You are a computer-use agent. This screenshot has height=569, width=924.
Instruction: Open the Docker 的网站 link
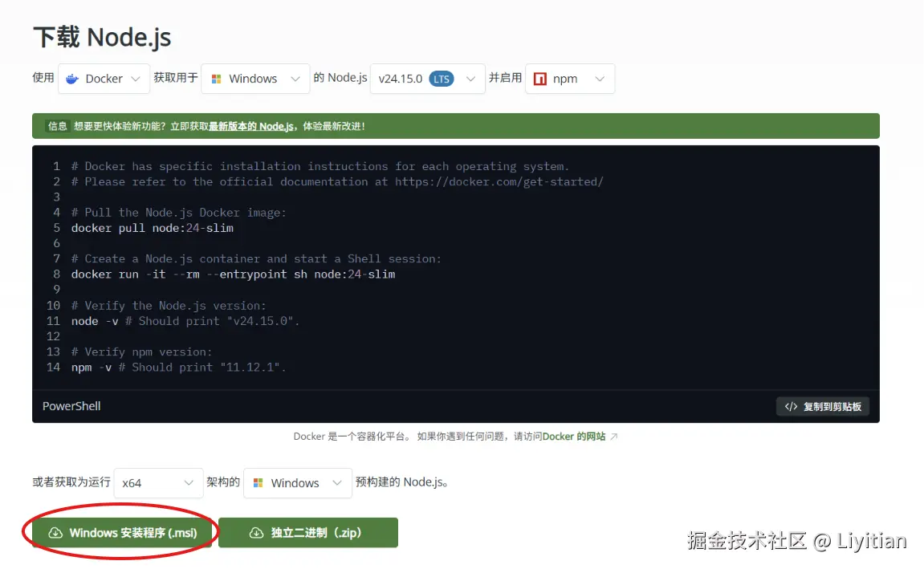pyautogui.click(x=573, y=437)
